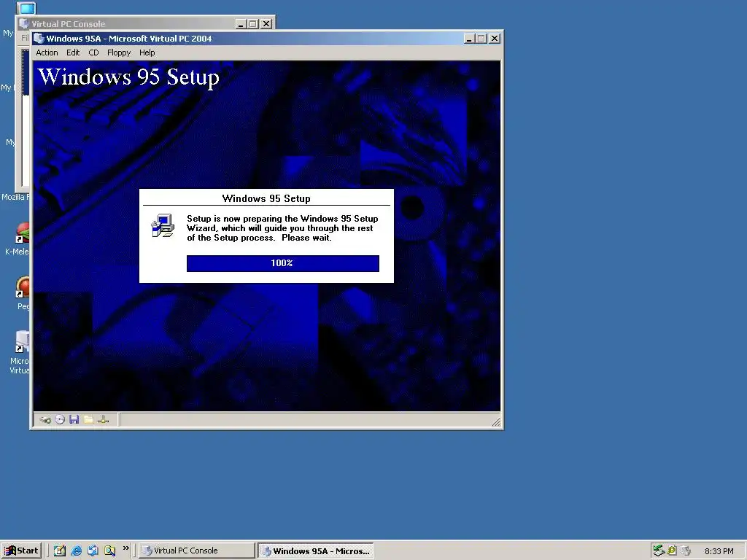Click the Virtual PC Console window title icon
The width and height of the screenshot is (747, 560).
24,23
